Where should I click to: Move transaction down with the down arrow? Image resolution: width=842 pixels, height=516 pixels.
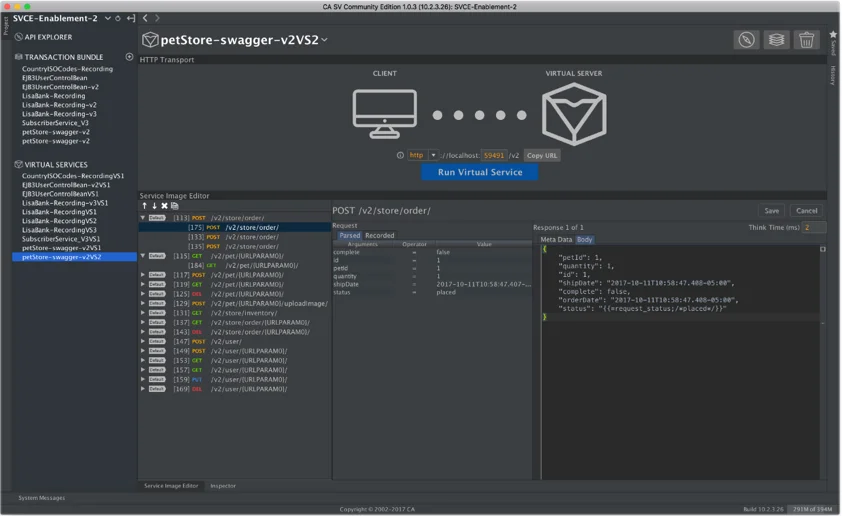pyautogui.click(x=155, y=206)
